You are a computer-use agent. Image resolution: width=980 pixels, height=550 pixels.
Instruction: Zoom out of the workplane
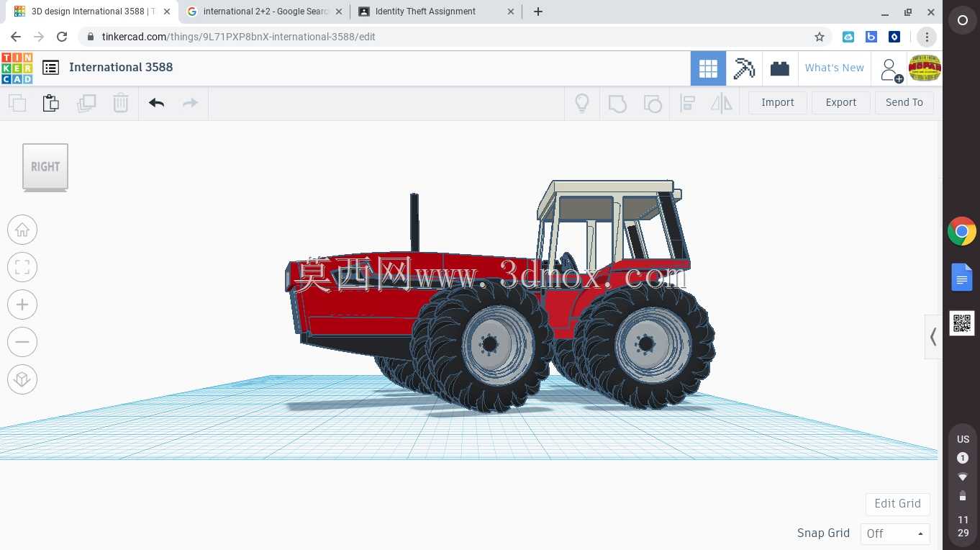point(22,342)
